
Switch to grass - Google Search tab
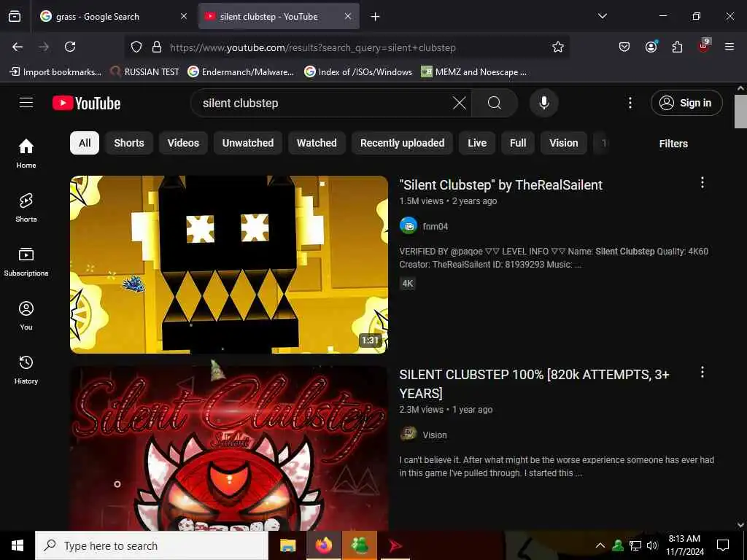click(108, 17)
